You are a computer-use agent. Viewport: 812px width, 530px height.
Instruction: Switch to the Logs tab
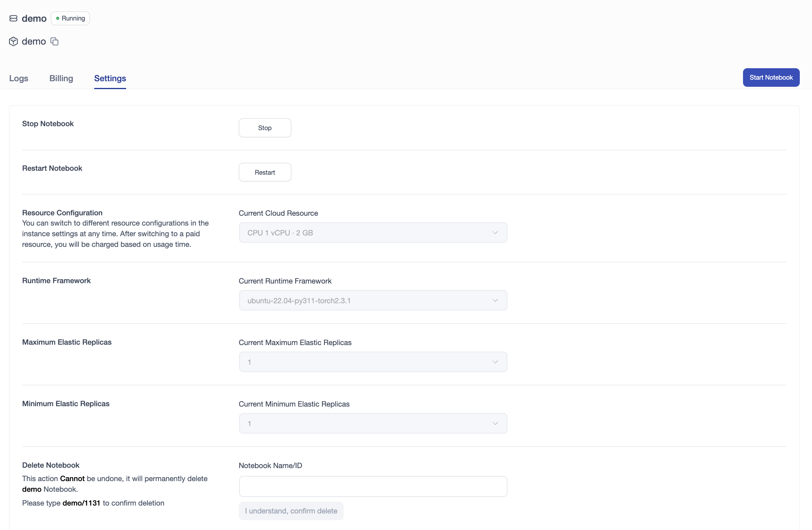[x=19, y=78]
